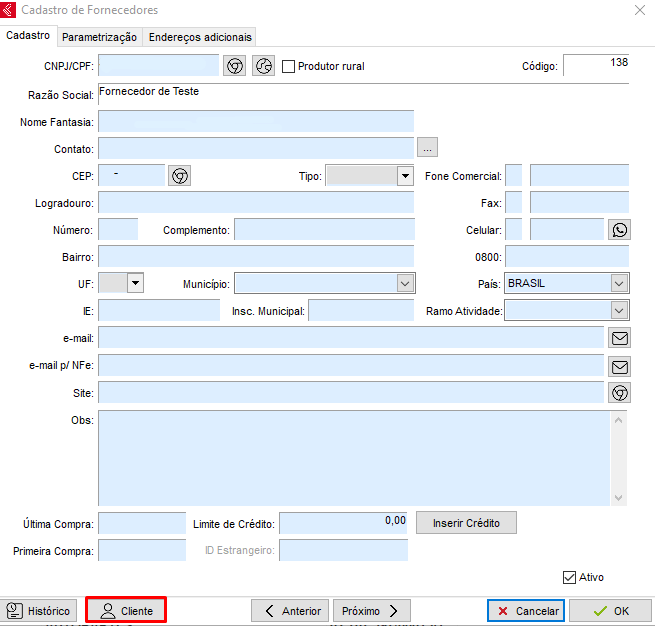655x626 pixels.
Task: Click the Obs scrollbar up arrow
Action: click(x=618, y=421)
